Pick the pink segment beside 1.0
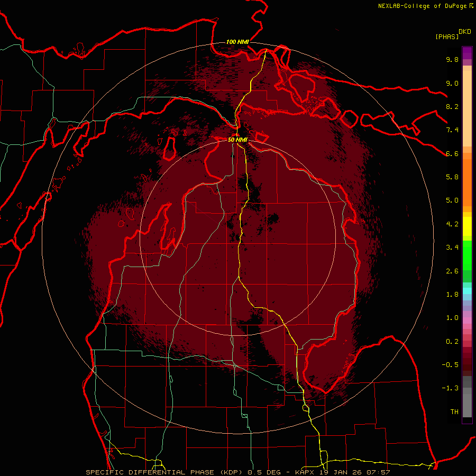 click(467, 321)
